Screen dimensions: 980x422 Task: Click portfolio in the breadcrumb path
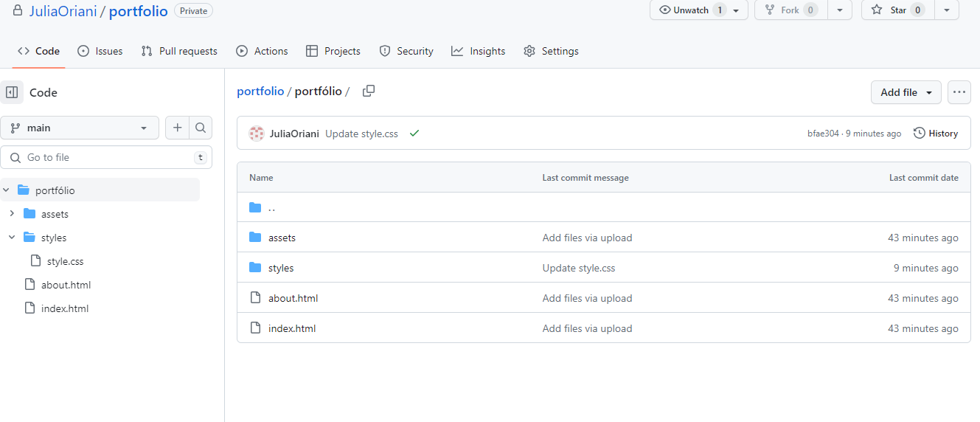[x=260, y=91]
